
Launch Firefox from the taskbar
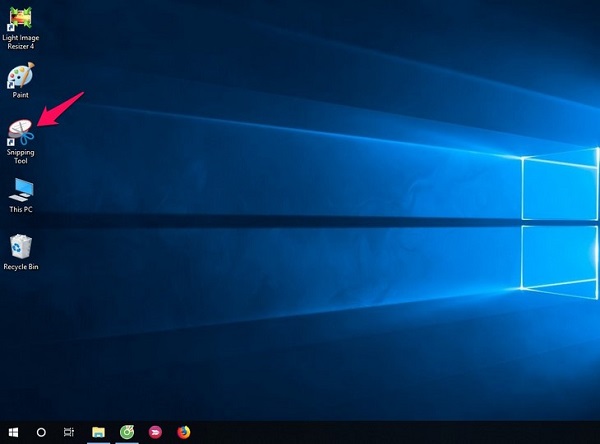[183, 432]
